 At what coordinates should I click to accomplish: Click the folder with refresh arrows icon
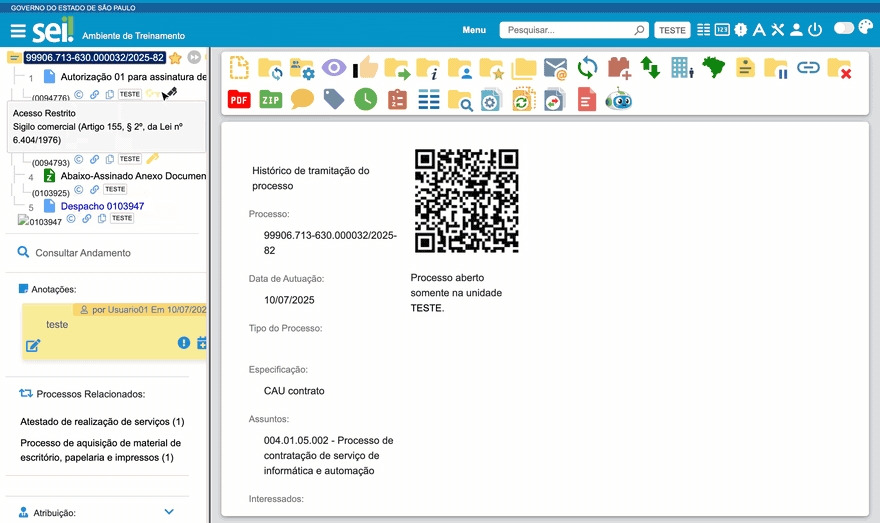coord(270,68)
